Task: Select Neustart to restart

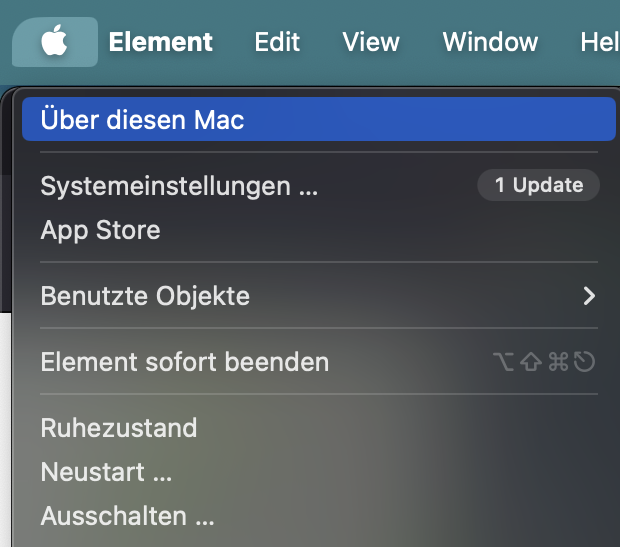Action: 106,472
